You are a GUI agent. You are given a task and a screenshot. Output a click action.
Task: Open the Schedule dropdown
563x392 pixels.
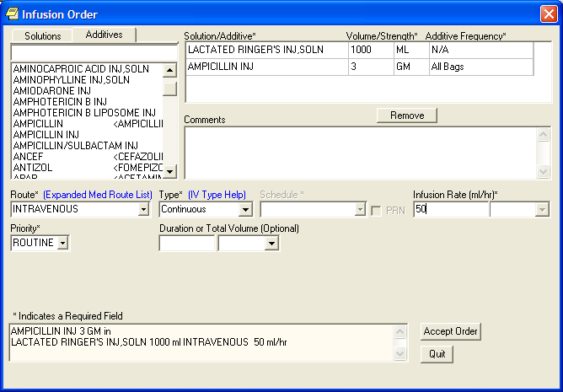(x=359, y=209)
